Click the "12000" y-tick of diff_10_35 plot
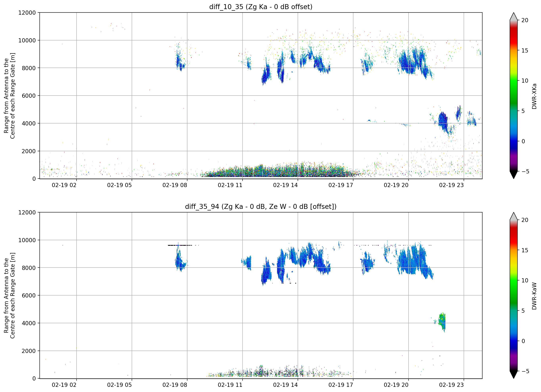Screen dimensions: 541x392 [x=27, y=13]
